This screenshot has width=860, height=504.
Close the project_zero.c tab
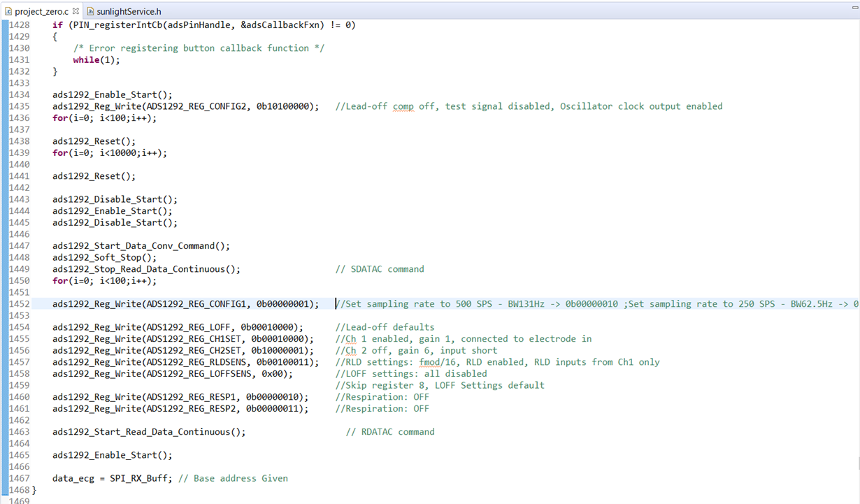(x=76, y=11)
